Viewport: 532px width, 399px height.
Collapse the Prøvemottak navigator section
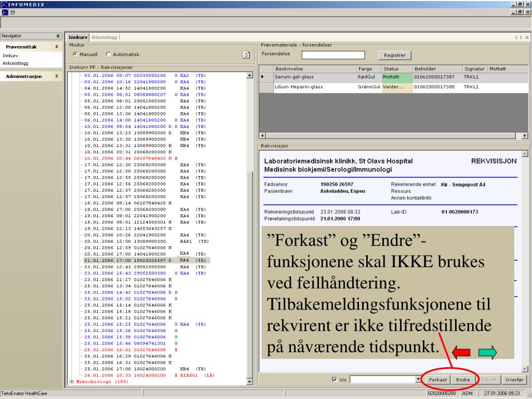pyautogui.click(x=56, y=47)
